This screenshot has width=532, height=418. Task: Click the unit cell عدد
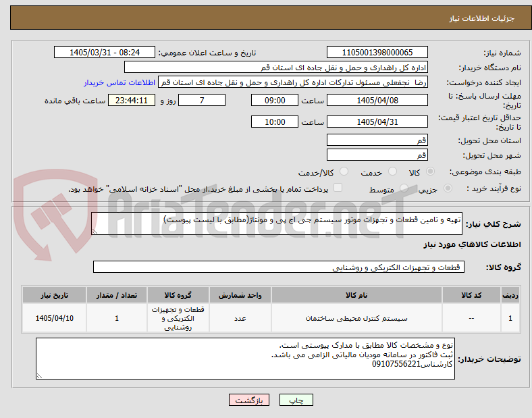[240, 318]
